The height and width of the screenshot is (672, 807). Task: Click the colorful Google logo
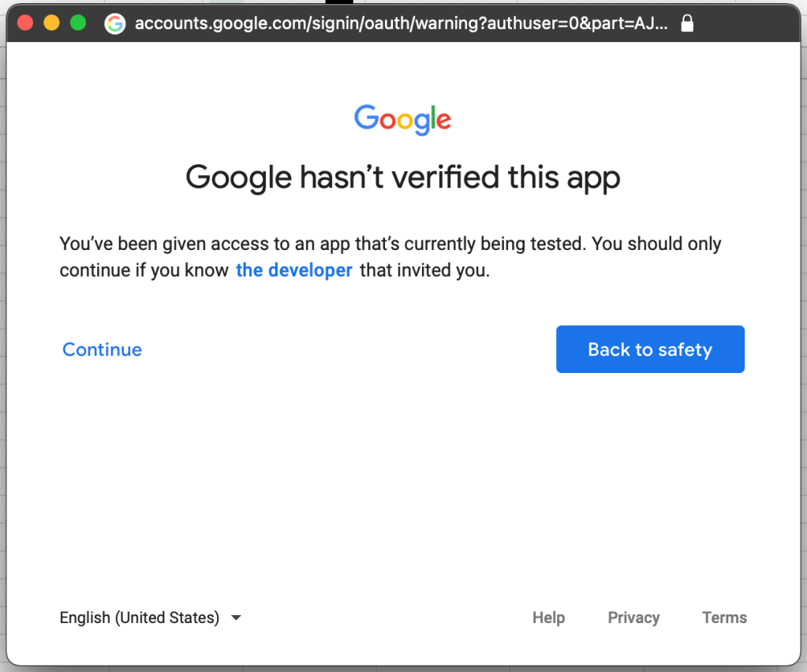coord(402,119)
